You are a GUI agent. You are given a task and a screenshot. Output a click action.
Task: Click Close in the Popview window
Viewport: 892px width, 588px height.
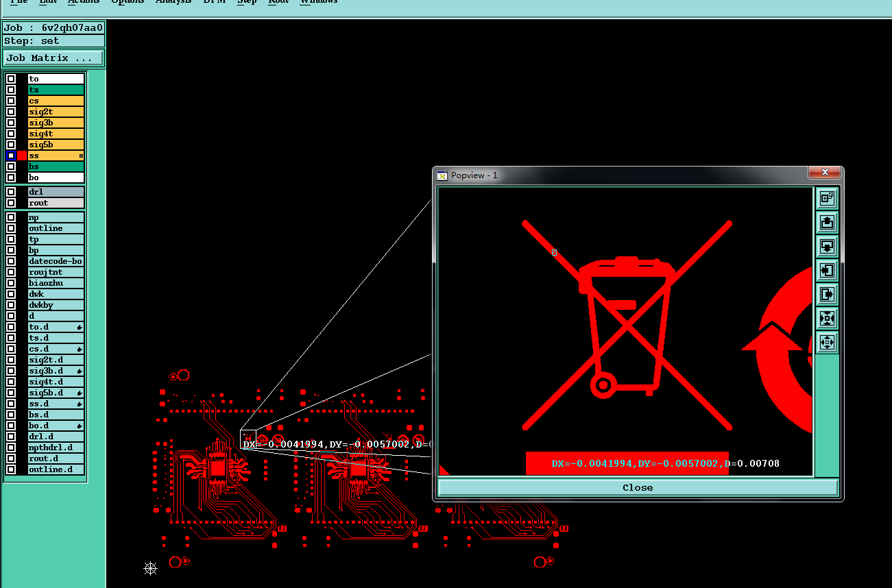point(638,487)
